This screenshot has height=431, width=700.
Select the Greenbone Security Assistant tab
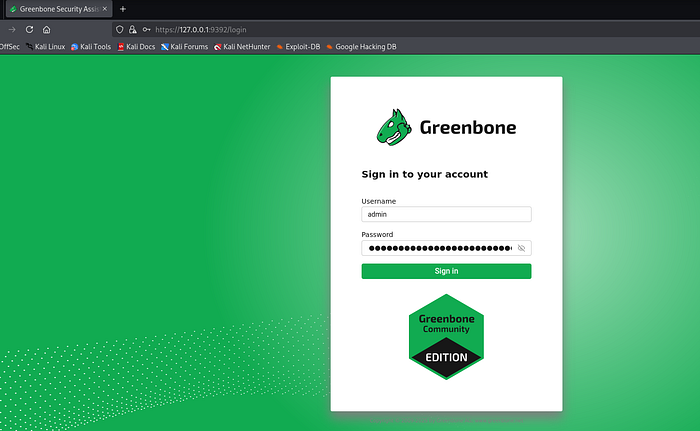[58, 9]
